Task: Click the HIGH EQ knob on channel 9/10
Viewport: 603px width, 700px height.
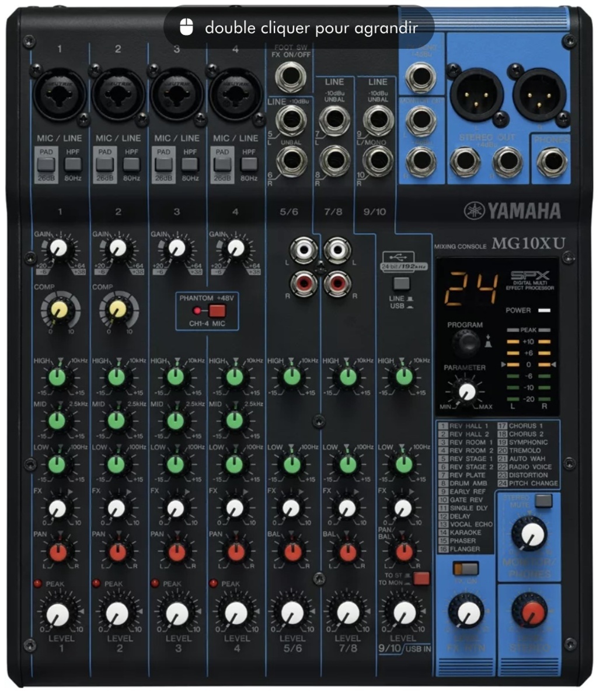Action: (x=403, y=377)
